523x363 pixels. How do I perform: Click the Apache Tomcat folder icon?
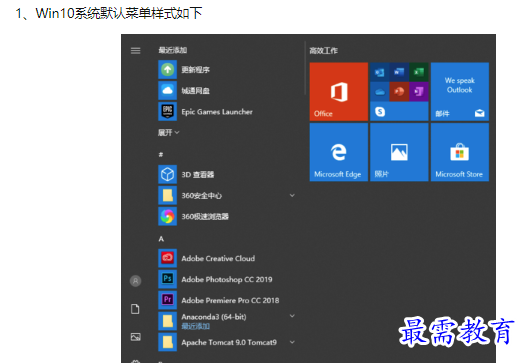coord(167,342)
